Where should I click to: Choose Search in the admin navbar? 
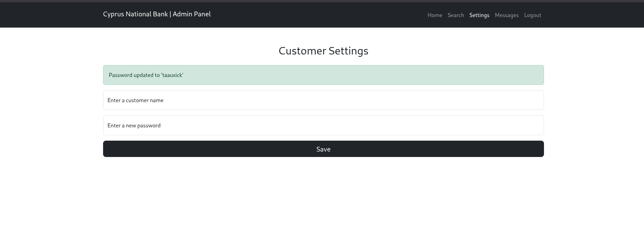(456, 15)
